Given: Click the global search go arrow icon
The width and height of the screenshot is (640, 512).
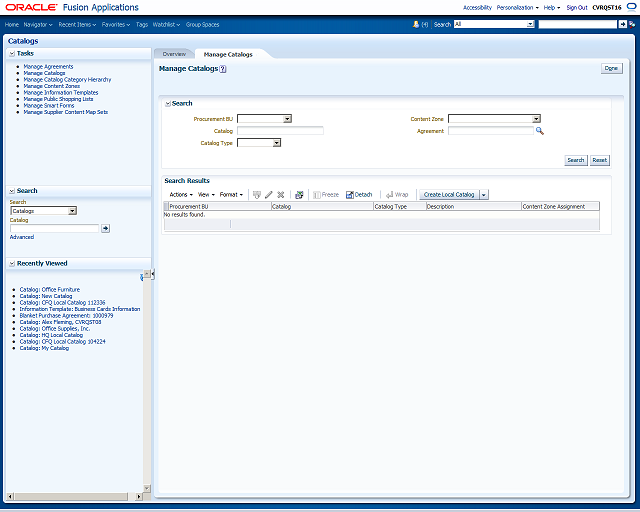Looking at the screenshot, I should pyautogui.click(x=622, y=24).
